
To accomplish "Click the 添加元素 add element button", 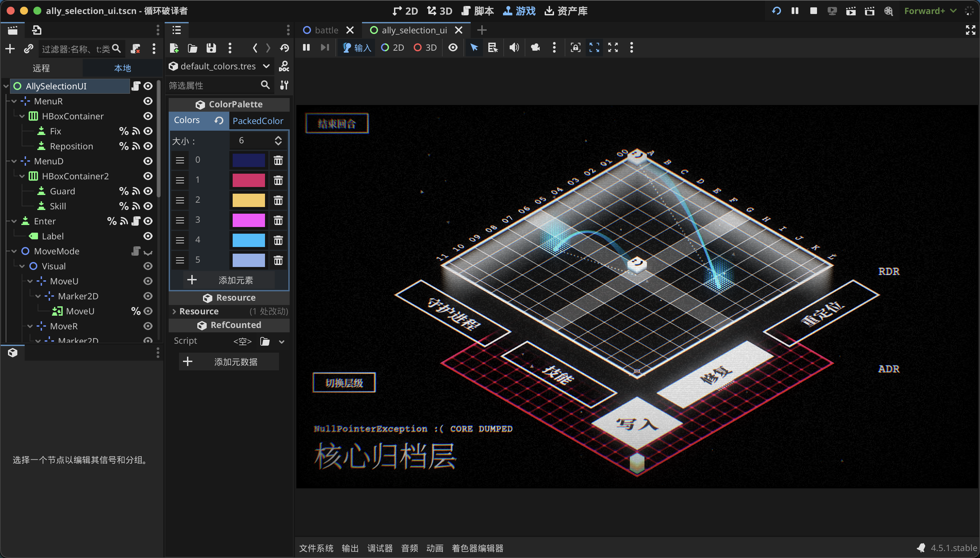I will click(229, 280).
